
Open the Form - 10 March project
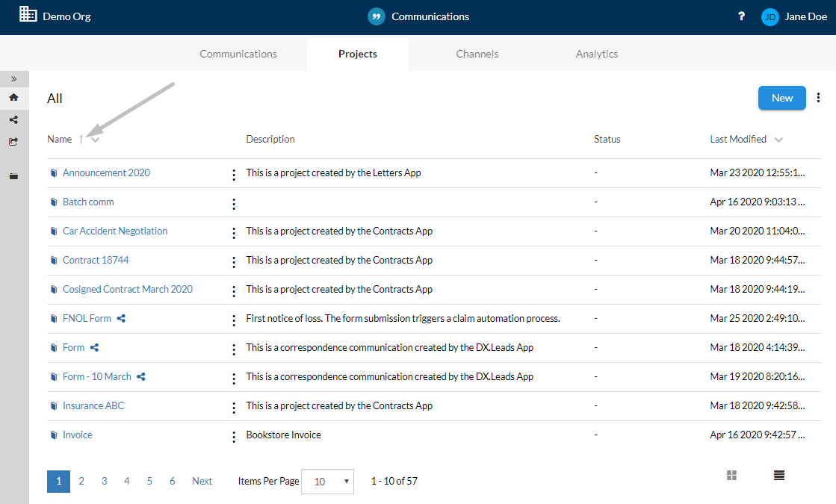click(x=97, y=376)
